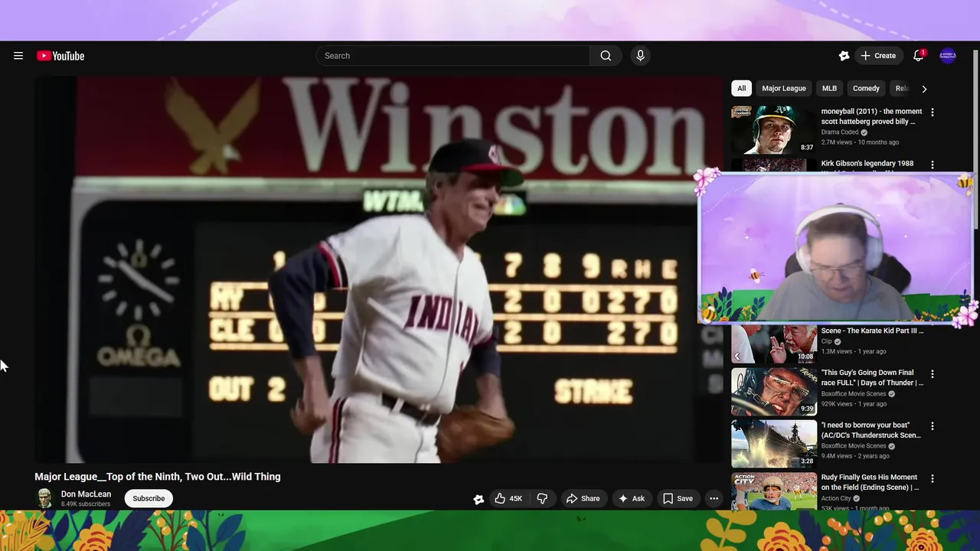Screen dimensions: 980x551
Task: Go to YouTube home via logo
Action: point(60,56)
